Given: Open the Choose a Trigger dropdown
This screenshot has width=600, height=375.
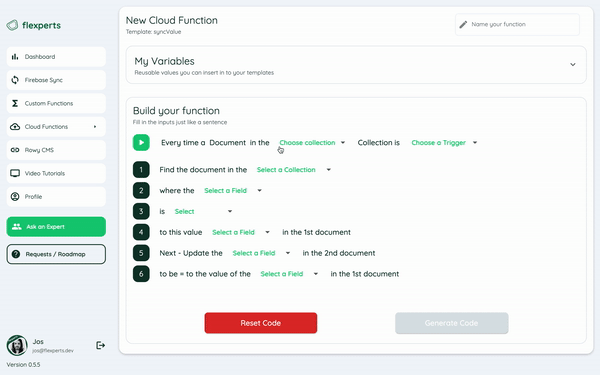Looking at the screenshot, I should (x=444, y=143).
